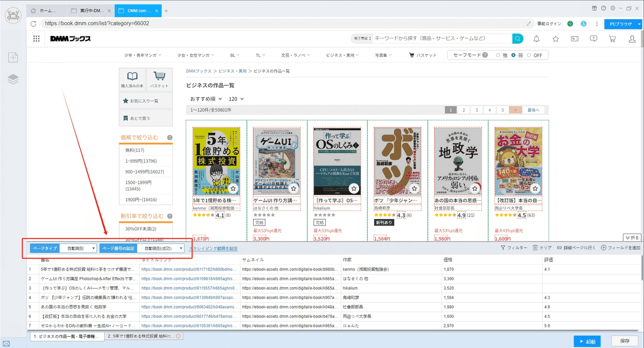Open the shopping cart icon in DMM header
The image size is (644, 348).
point(613,39)
